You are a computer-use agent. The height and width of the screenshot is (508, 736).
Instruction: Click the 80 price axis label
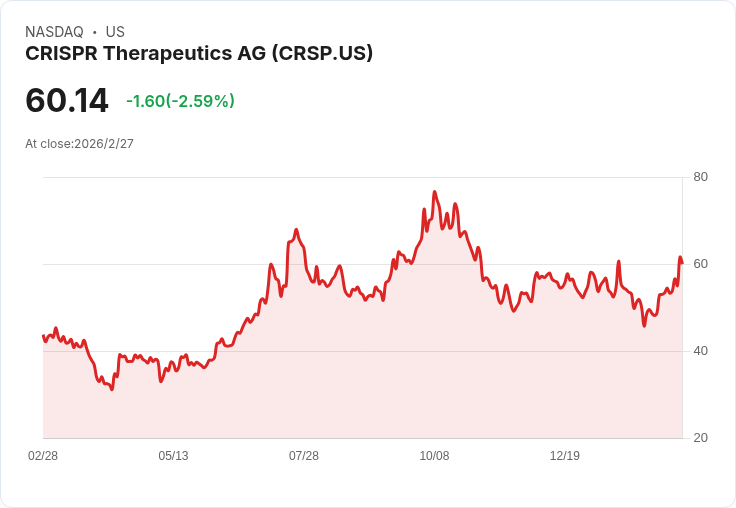tap(700, 177)
